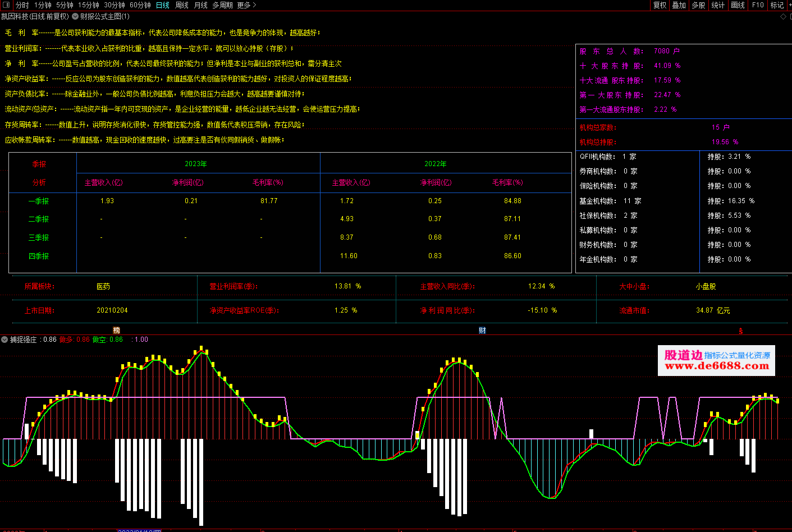Click the 标记 mark button

(x=777, y=5)
